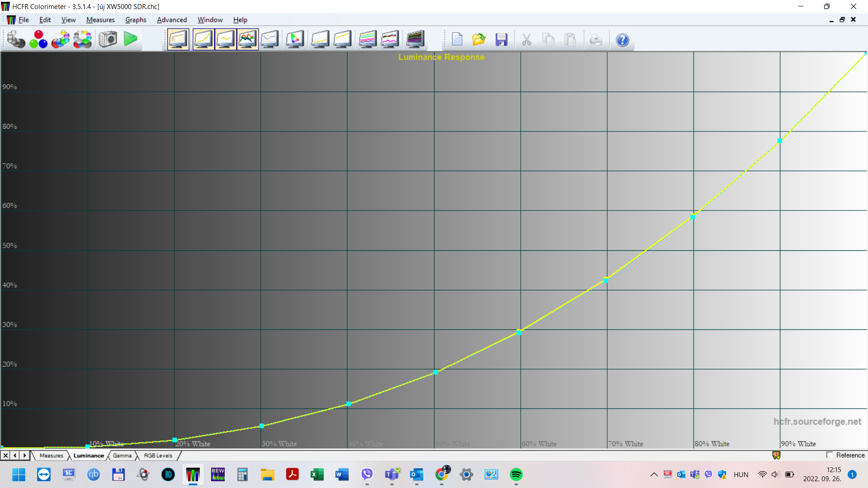Open file with yellow folder icon
Viewport: 868px width, 488px height.
pyautogui.click(x=479, y=40)
